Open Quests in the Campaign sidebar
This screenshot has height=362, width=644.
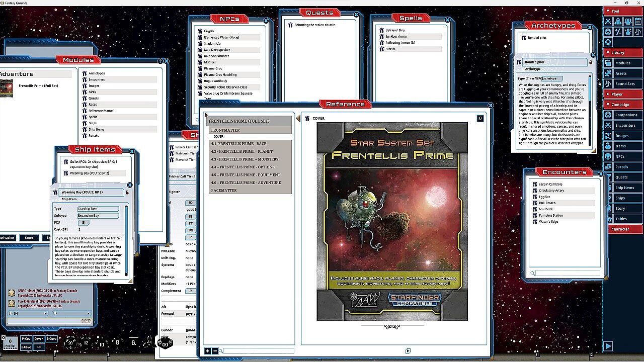coord(623,177)
